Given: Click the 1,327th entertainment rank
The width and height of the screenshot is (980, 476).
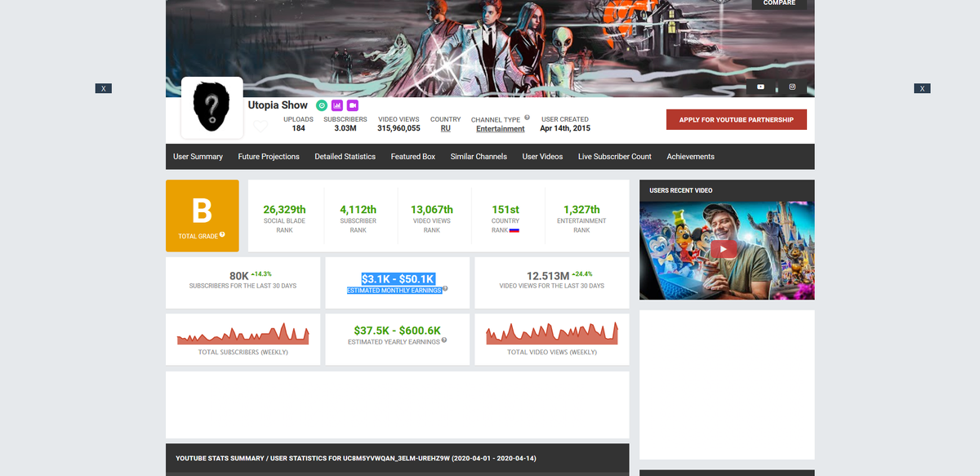Looking at the screenshot, I should coord(581,210).
